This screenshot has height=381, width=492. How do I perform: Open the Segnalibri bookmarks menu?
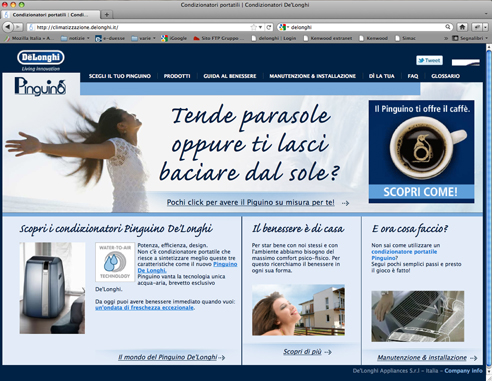click(x=470, y=38)
